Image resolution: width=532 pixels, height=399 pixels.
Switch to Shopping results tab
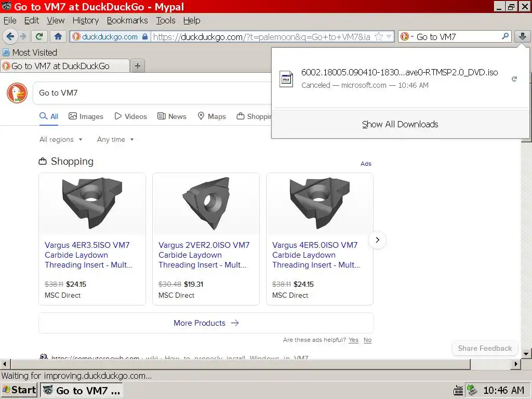254,116
